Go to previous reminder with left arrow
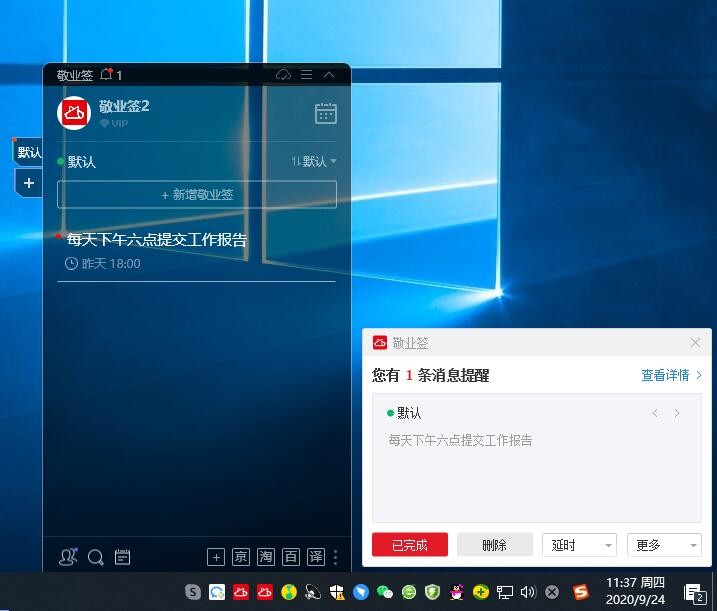717x611 pixels. pos(655,413)
